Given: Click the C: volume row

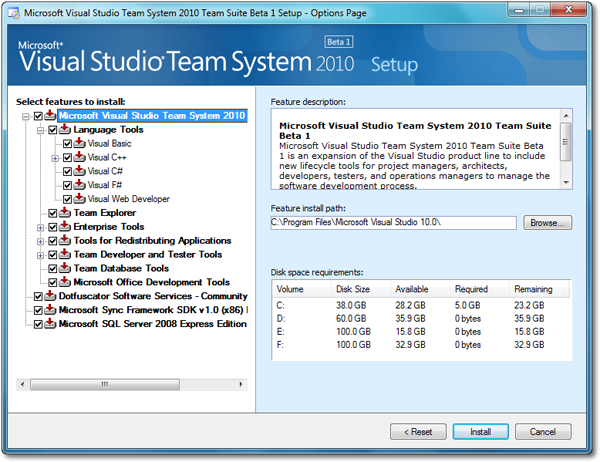Looking at the screenshot, I should pyautogui.click(x=421, y=305).
